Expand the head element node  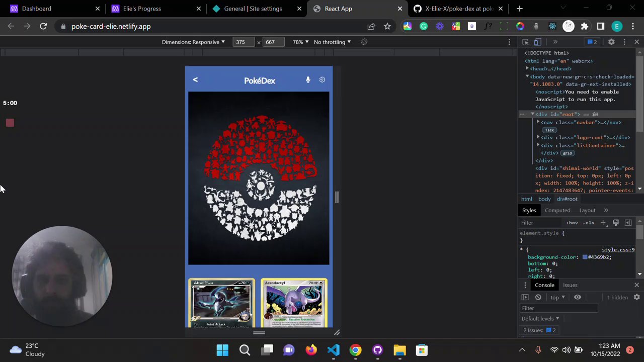(x=527, y=69)
